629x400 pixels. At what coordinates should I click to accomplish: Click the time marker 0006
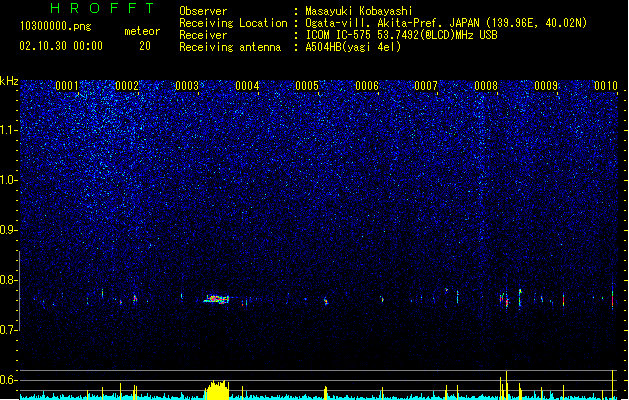coord(367,86)
